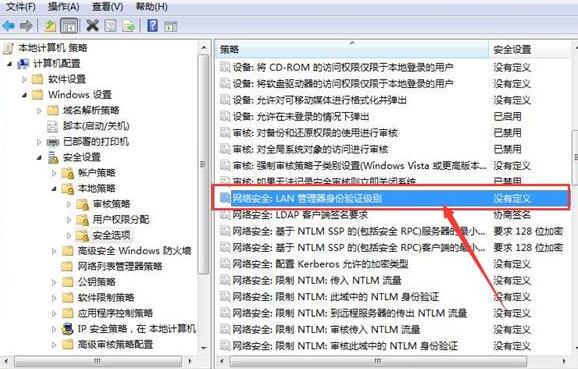Screen dimensions: 578x369
Task: Click the Properties toolbar icon
Action: click(110, 26)
